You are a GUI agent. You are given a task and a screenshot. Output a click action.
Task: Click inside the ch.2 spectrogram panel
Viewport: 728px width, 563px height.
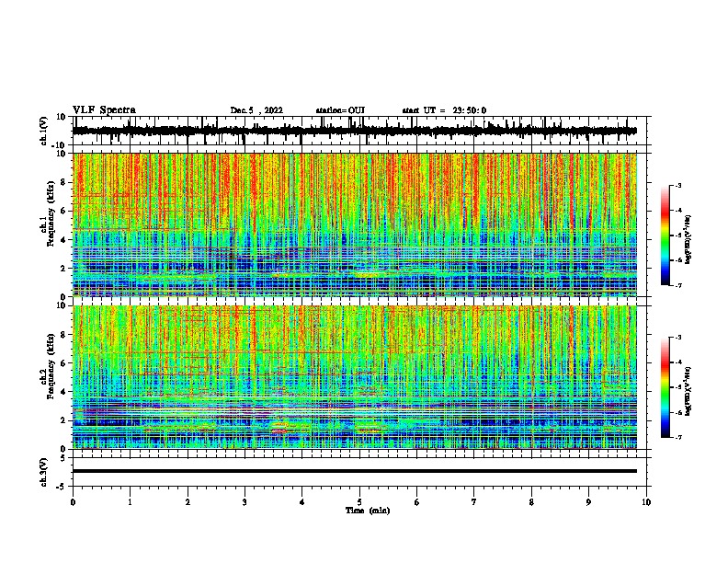pos(354,377)
